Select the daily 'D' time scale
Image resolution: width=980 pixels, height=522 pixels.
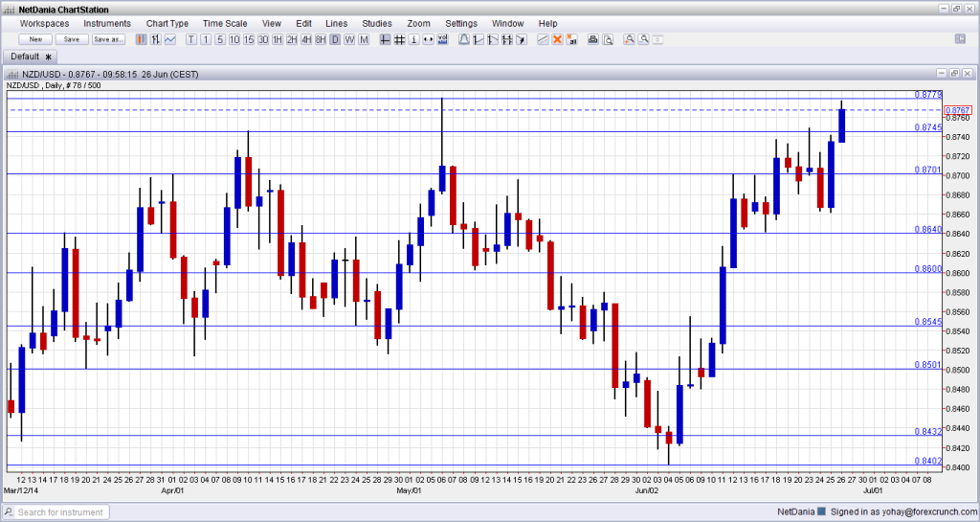click(x=335, y=39)
